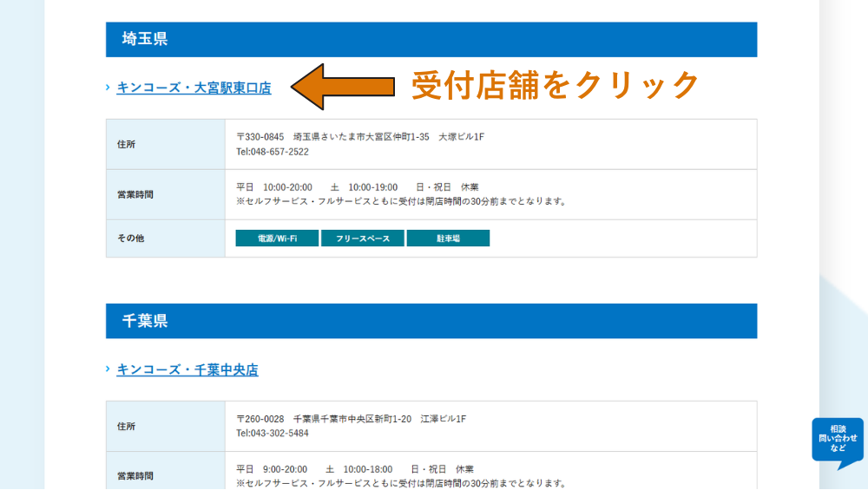
Task: Select phone number Tel:043-302-5484
Action: coord(273,433)
